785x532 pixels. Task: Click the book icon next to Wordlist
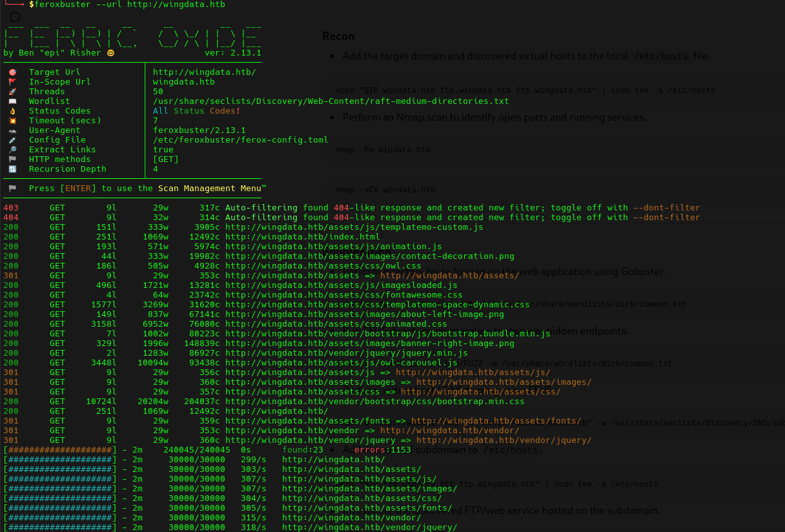point(12,101)
